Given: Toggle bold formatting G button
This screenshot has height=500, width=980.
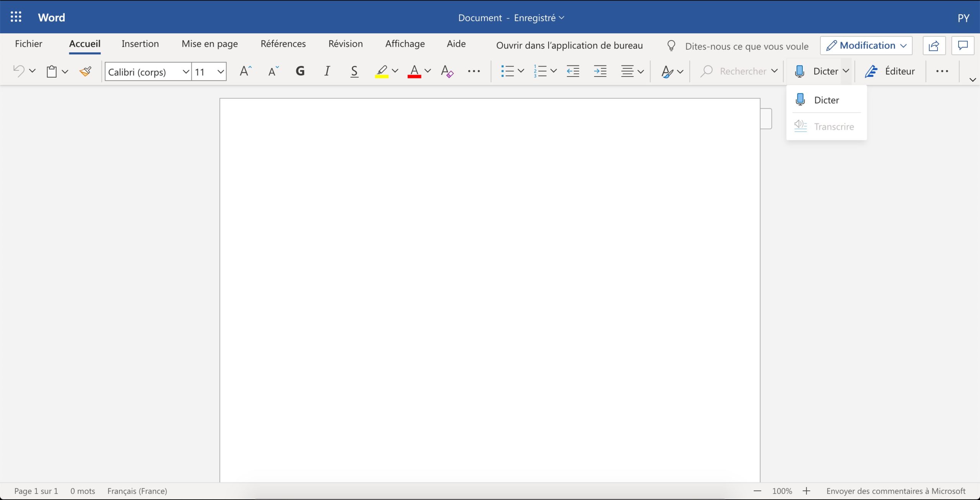Looking at the screenshot, I should tap(300, 71).
